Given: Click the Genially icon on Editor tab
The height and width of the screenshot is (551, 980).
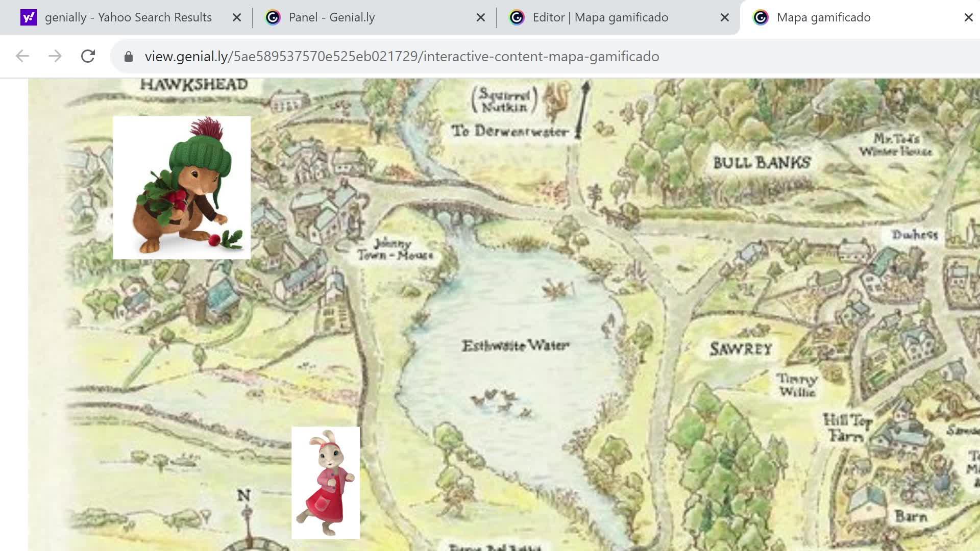Looking at the screenshot, I should pyautogui.click(x=517, y=18).
